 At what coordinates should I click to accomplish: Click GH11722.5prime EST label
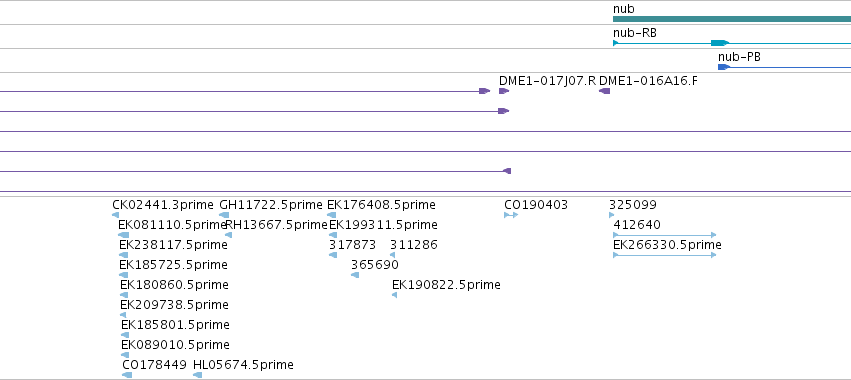tap(271, 205)
